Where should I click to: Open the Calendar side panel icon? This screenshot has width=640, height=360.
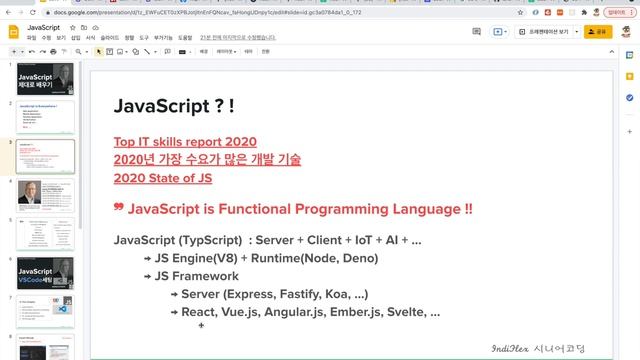point(629,55)
